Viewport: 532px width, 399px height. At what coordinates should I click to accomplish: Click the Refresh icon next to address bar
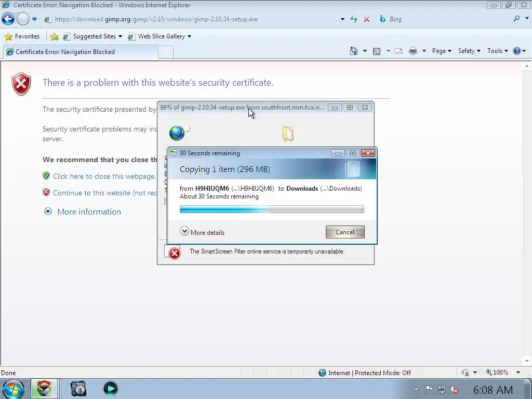point(354,19)
